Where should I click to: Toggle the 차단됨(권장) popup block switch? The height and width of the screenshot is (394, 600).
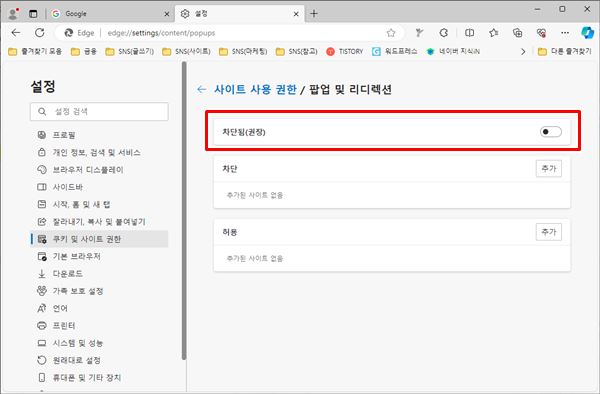[x=551, y=132]
